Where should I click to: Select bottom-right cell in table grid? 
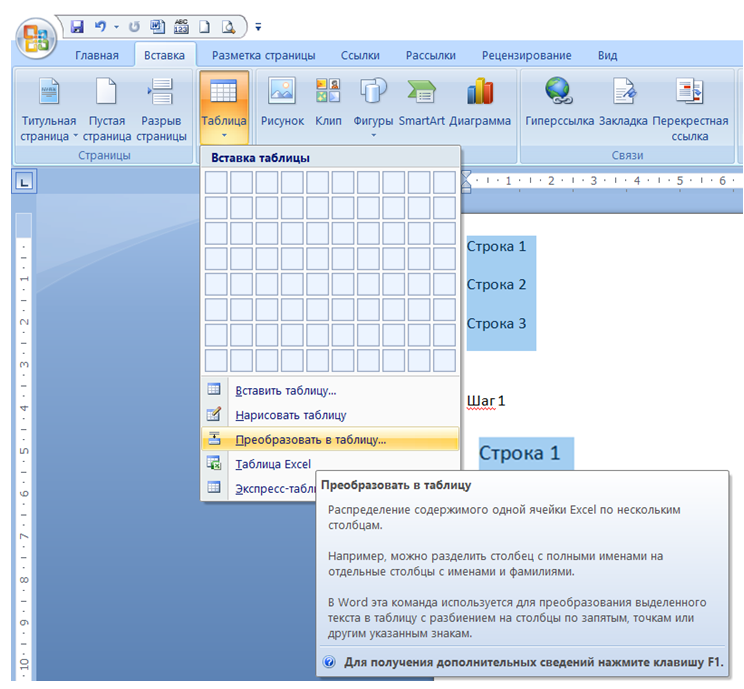[444, 360]
